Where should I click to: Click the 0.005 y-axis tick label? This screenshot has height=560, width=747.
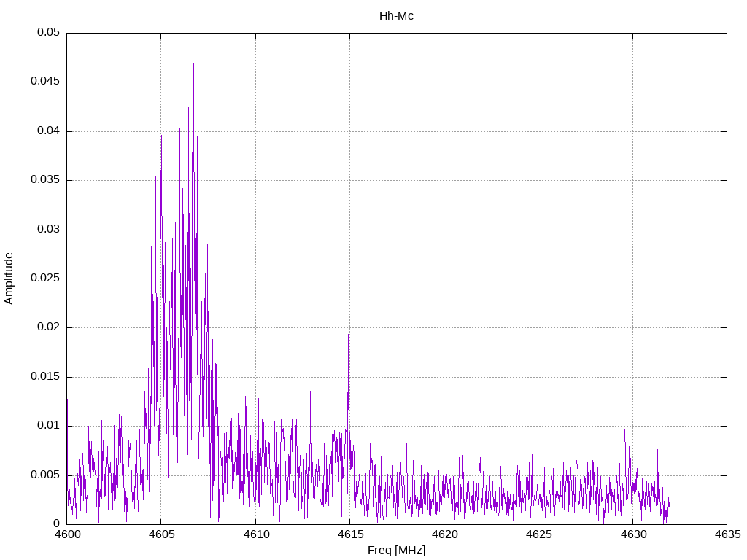[45, 475]
